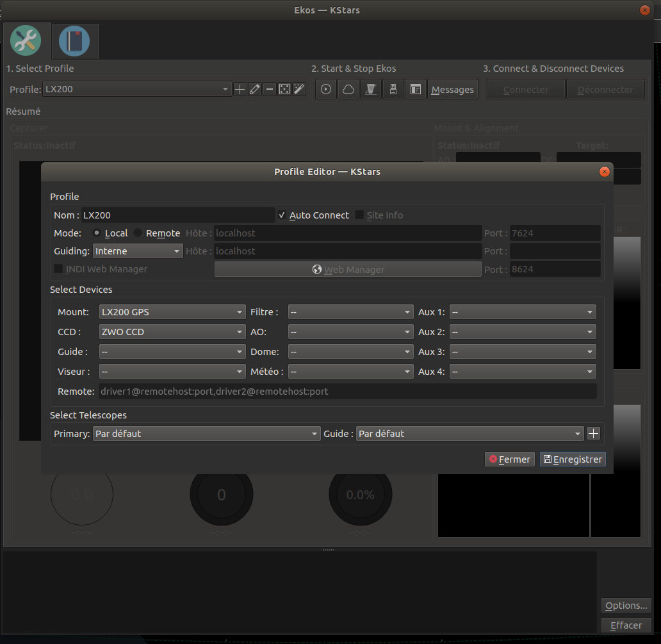Image resolution: width=661 pixels, height=644 pixels.
Task: Start Ekos with the play icon
Action: pos(326,90)
